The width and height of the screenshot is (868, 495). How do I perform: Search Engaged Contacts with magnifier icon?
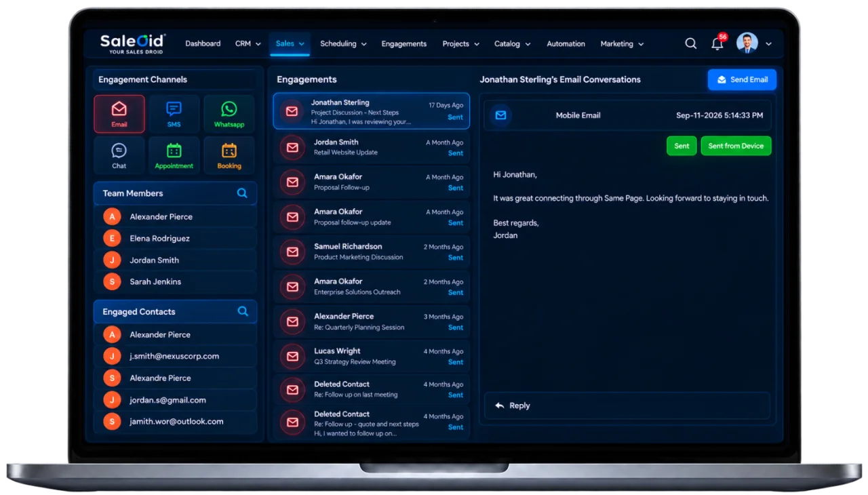click(x=243, y=311)
